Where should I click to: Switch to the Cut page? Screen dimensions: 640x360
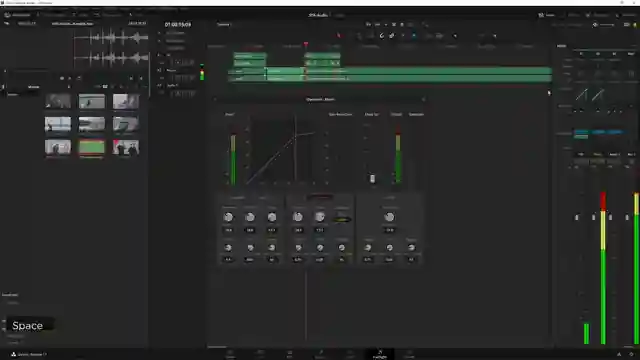tap(260, 354)
